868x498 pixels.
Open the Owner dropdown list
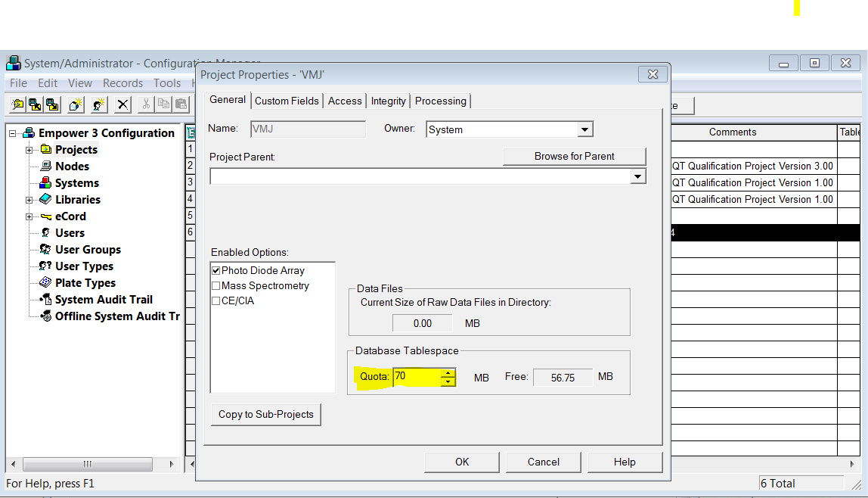click(x=584, y=130)
